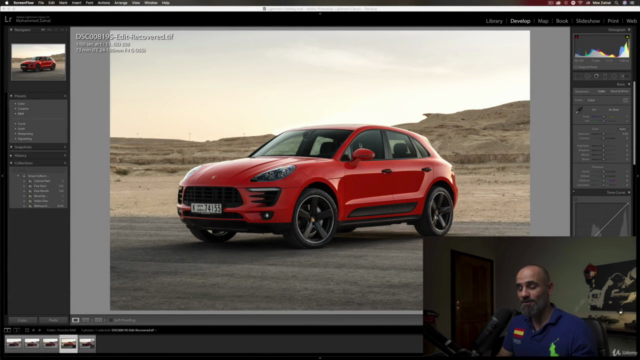The width and height of the screenshot is (640, 360).
Task: Select the Past Month smart collection
Action: (x=41, y=191)
